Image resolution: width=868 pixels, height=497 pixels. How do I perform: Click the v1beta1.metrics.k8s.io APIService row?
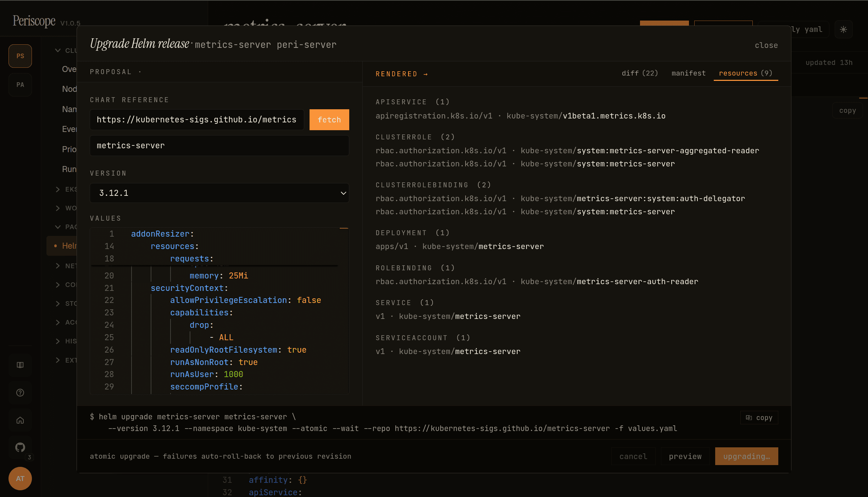[521, 116]
